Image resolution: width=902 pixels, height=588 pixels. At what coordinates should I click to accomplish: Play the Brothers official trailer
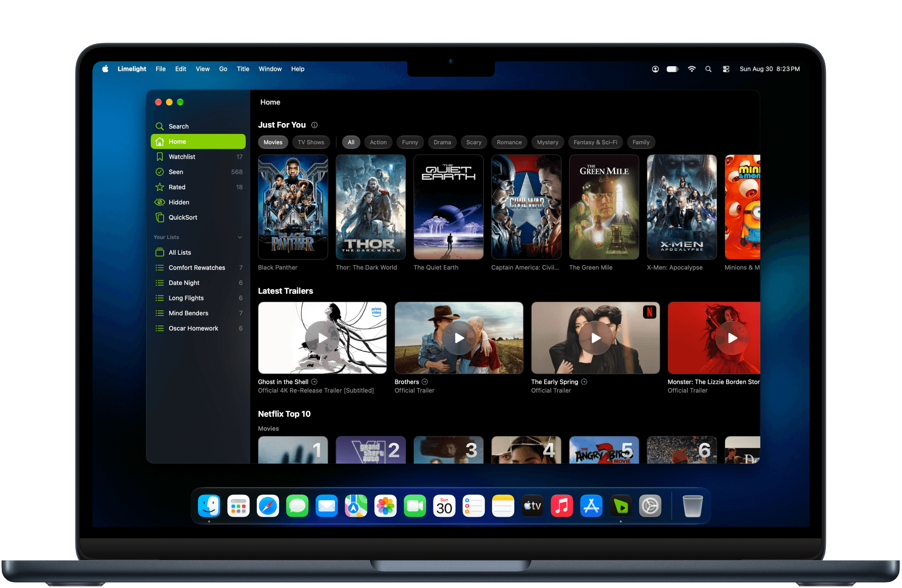point(459,338)
